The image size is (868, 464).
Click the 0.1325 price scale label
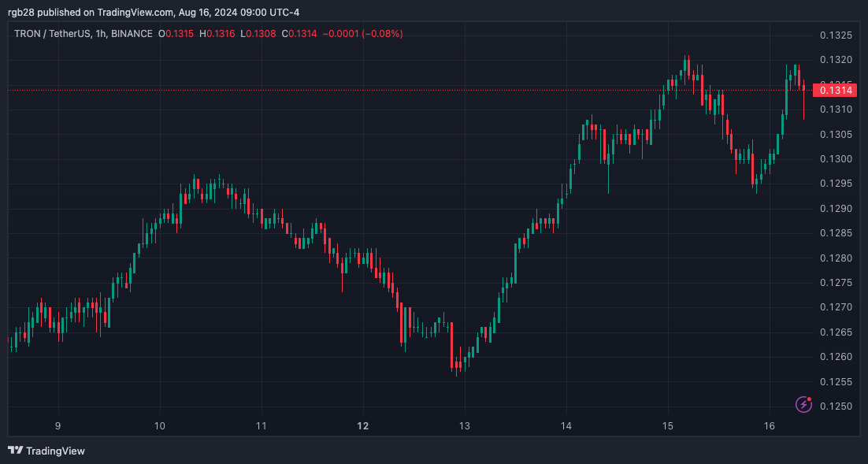coord(836,35)
